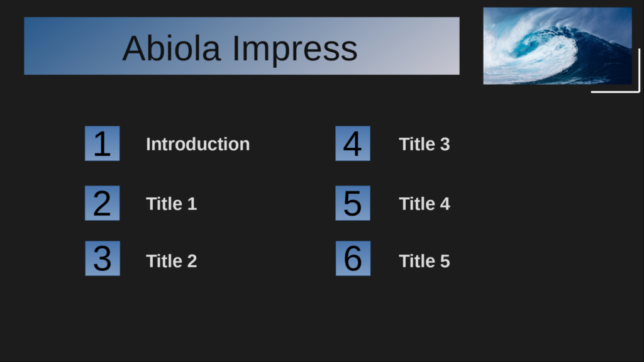
Task: Click the number 6 box
Action: pos(352,258)
